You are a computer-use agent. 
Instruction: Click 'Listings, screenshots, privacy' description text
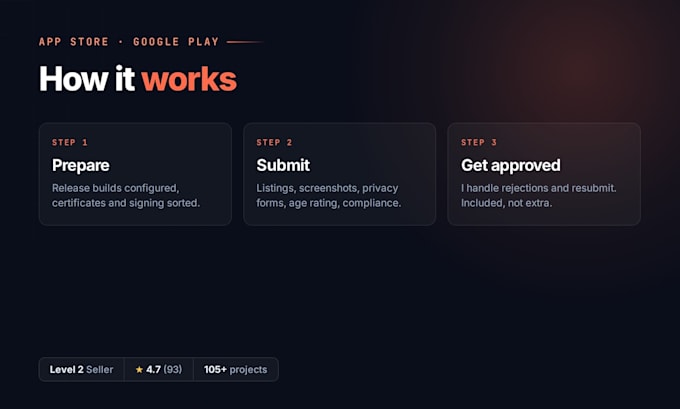[x=327, y=188]
